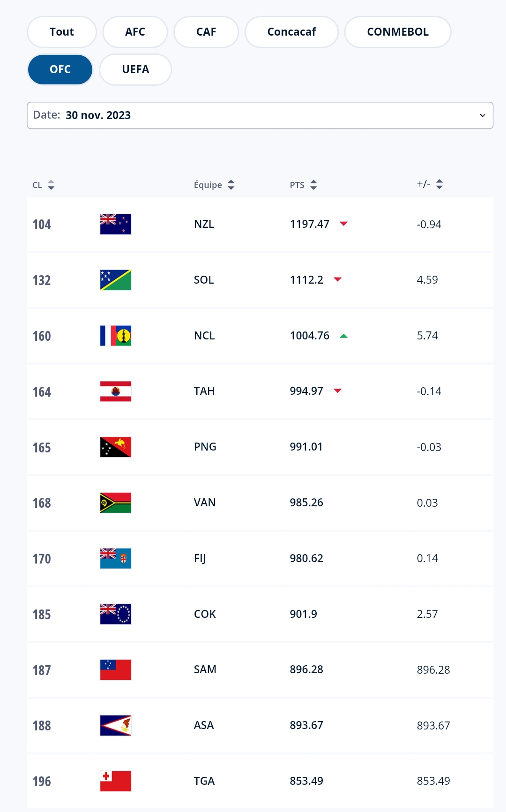Image resolution: width=506 pixels, height=812 pixels.
Task: Click the Tahiti flag icon
Action: pyautogui.click(x=115, y=391)
